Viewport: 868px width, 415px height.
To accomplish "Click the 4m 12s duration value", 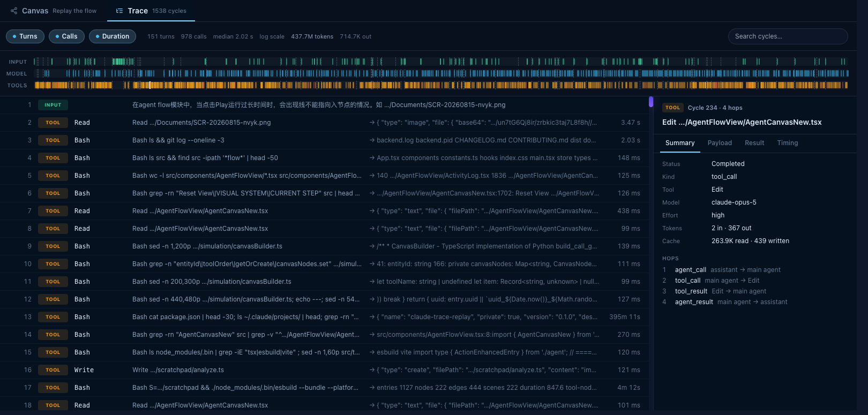I will [x=629, y=388].
